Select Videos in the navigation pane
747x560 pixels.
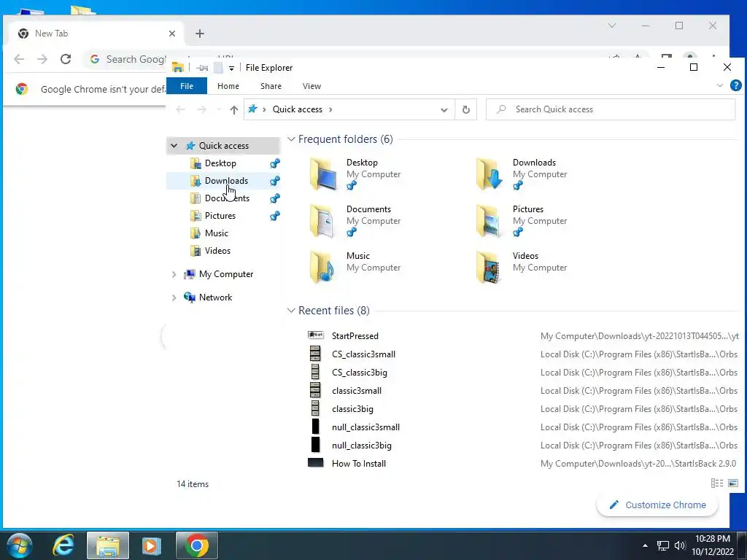point(217,251)
